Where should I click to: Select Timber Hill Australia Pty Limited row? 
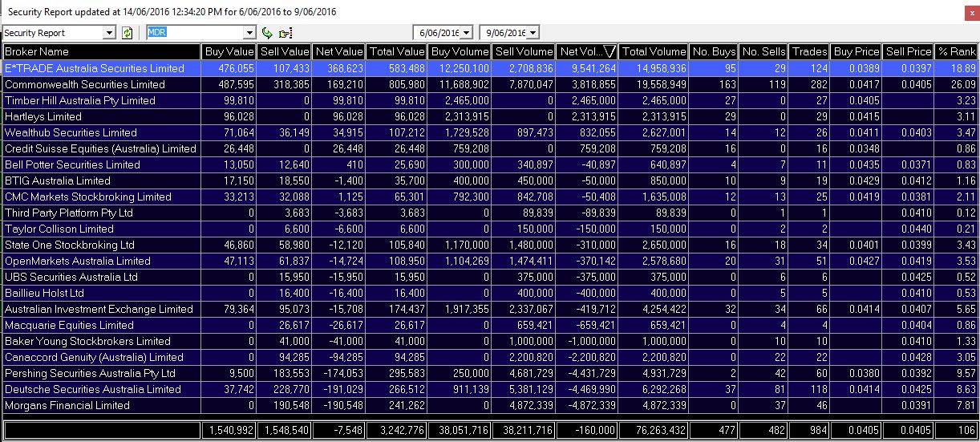click(490, 100)
